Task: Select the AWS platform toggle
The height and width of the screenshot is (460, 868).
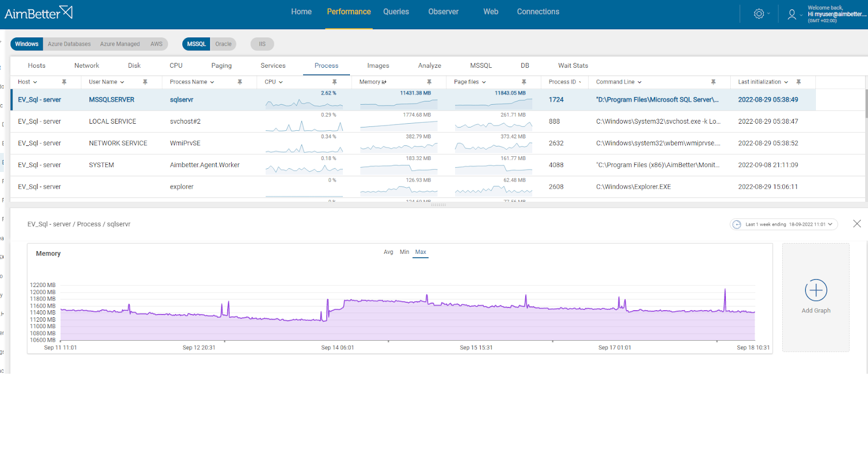Action: click(156, 44)
